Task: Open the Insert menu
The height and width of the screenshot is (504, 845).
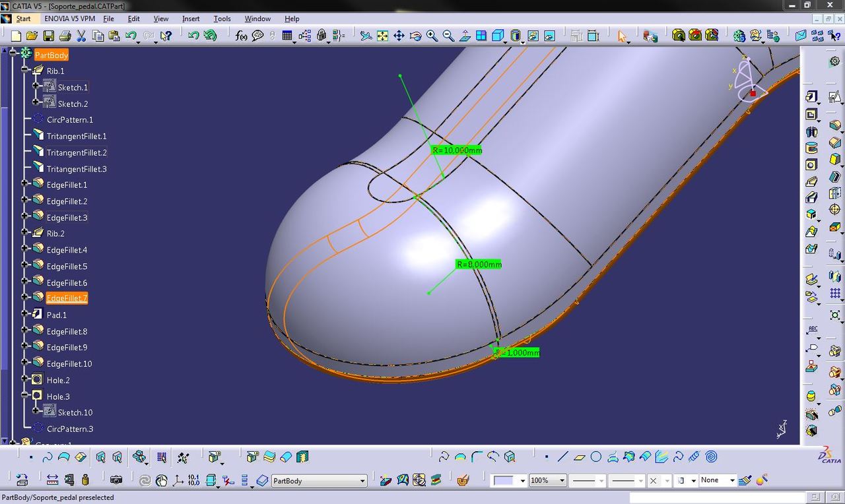Action: point(191,18)
